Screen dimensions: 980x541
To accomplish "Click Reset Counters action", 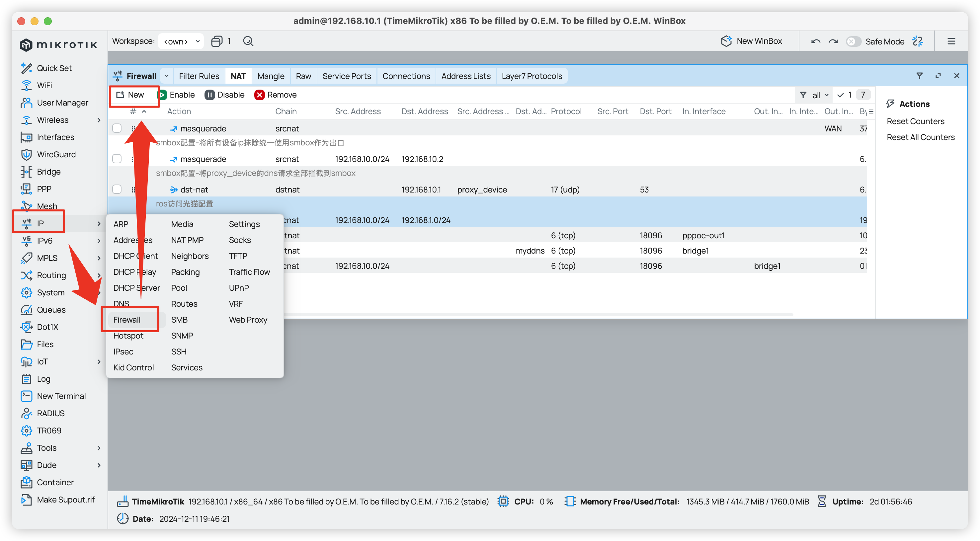I will (915, 121).
